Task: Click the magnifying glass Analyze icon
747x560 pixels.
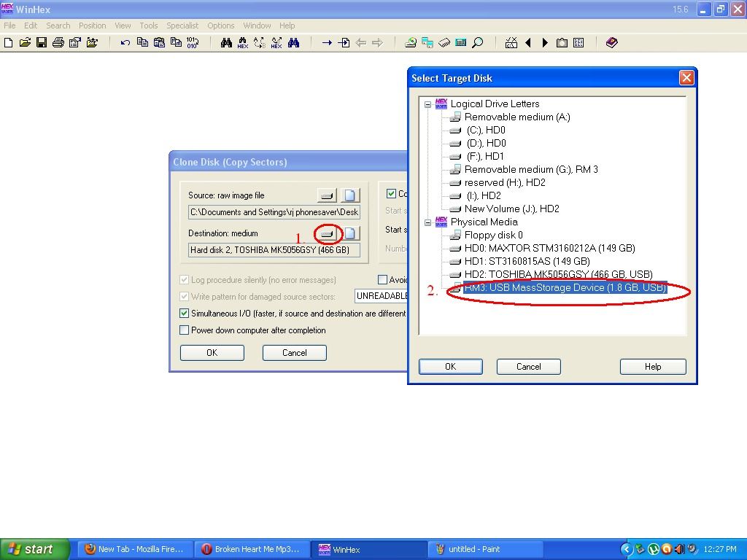Action: click(477, 43)
